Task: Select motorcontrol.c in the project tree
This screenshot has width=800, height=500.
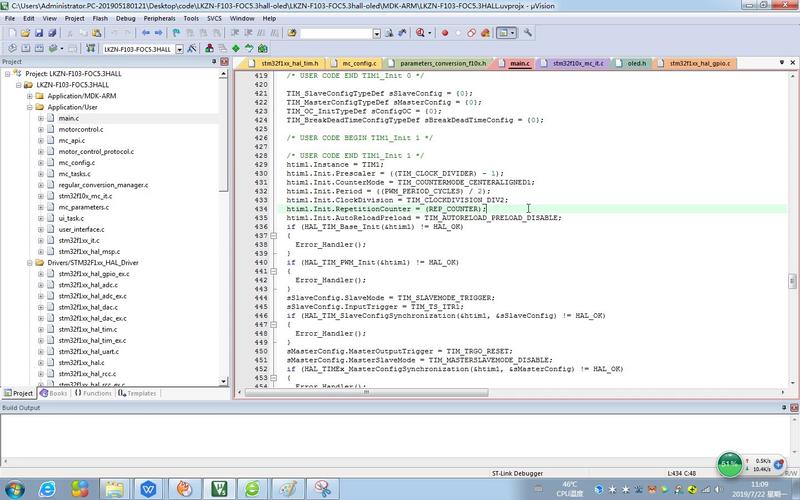Action: pos(81,130)
